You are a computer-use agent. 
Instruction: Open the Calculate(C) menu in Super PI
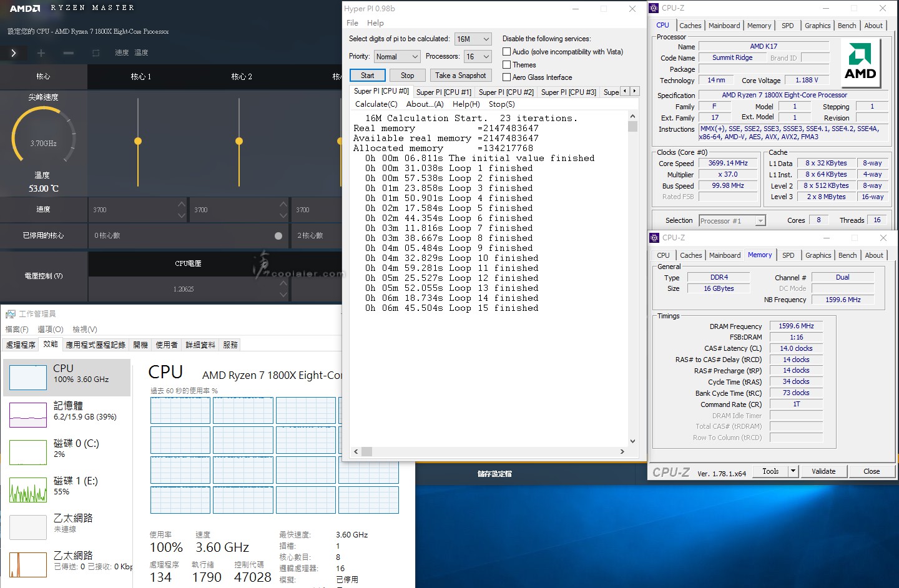(x=376, y=104)
